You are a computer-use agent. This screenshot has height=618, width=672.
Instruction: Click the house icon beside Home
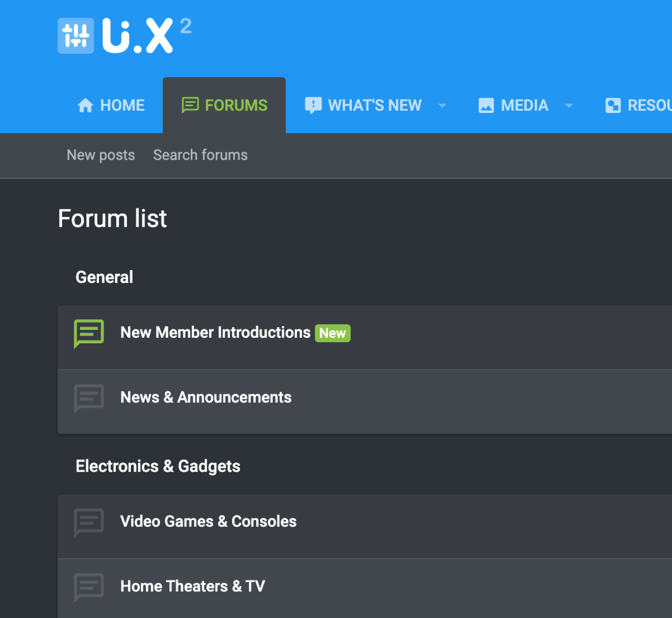coord(85,106)
